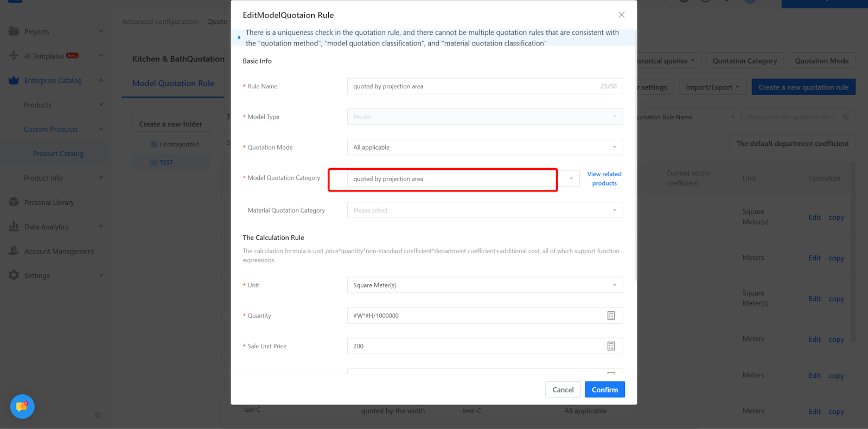Open Product Catalog in the sidebar

pos(58,154)
